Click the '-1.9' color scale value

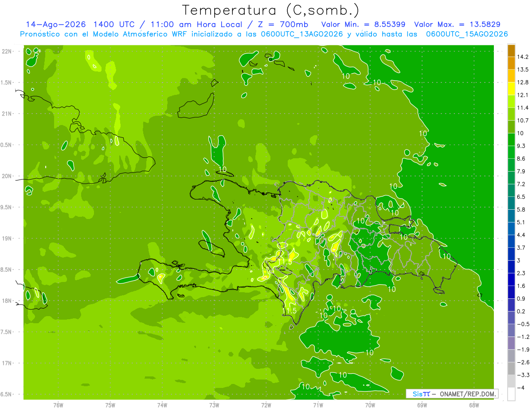pyautogui.click(x=523, y=350)
